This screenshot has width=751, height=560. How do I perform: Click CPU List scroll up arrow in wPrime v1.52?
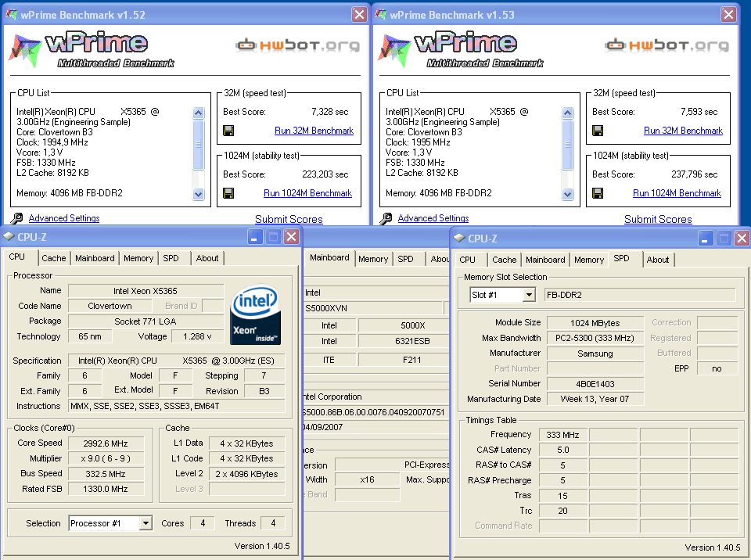[x=198, y=113]
